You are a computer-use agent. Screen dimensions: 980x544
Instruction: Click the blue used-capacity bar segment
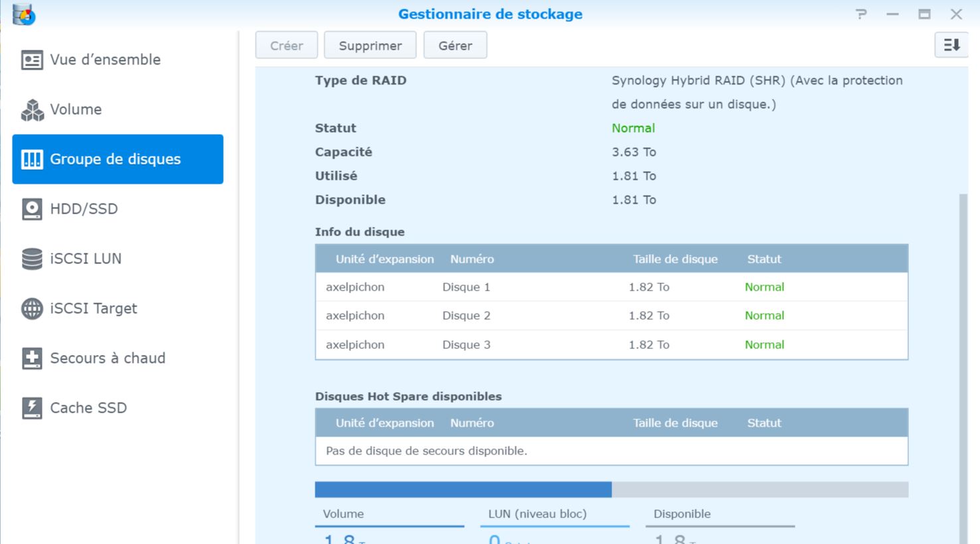(463, 490)
